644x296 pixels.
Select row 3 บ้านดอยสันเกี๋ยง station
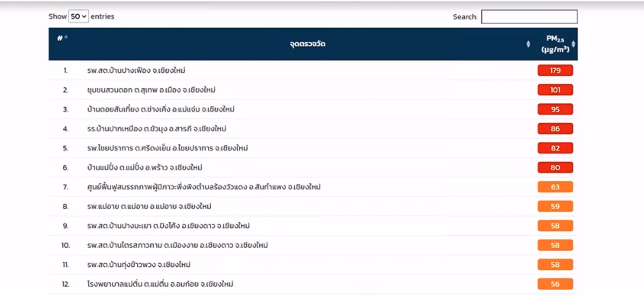click(x=160, y=109)
